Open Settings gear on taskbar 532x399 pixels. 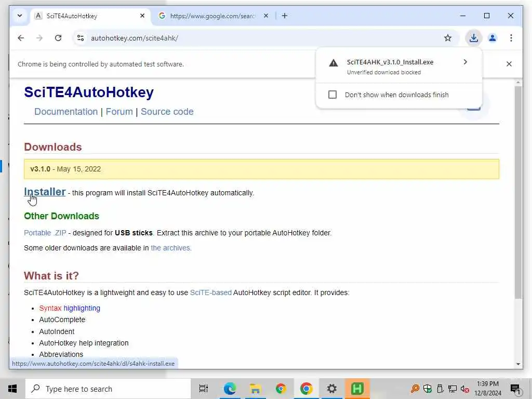click(x=331, y=389)
